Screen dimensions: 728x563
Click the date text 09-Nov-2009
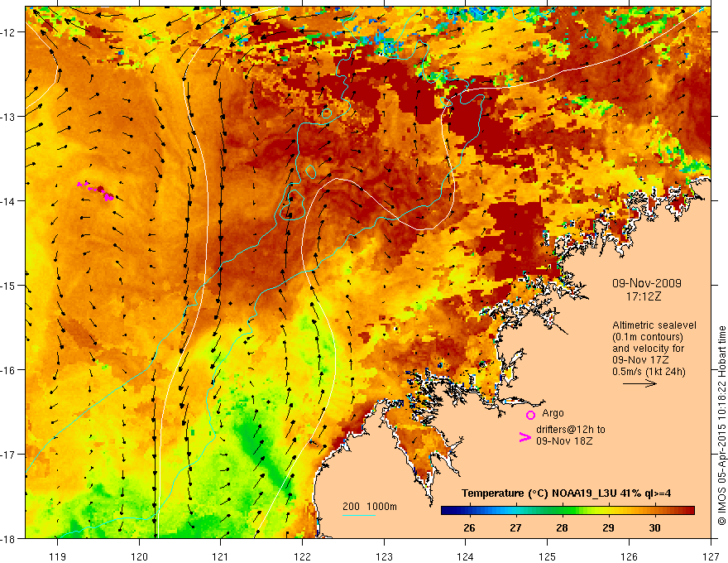[x=646, y=283]
